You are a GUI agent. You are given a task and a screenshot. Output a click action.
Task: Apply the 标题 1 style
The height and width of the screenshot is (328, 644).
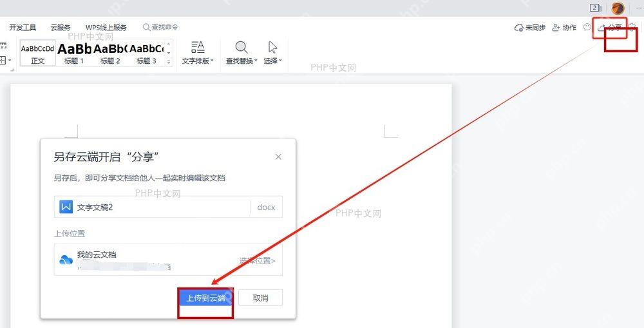click(74, 53)
